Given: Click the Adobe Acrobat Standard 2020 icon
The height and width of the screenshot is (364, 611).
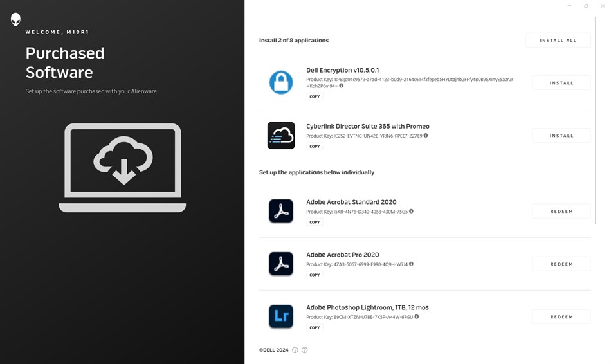Looking at the screenshot, I should pos(281,211).
